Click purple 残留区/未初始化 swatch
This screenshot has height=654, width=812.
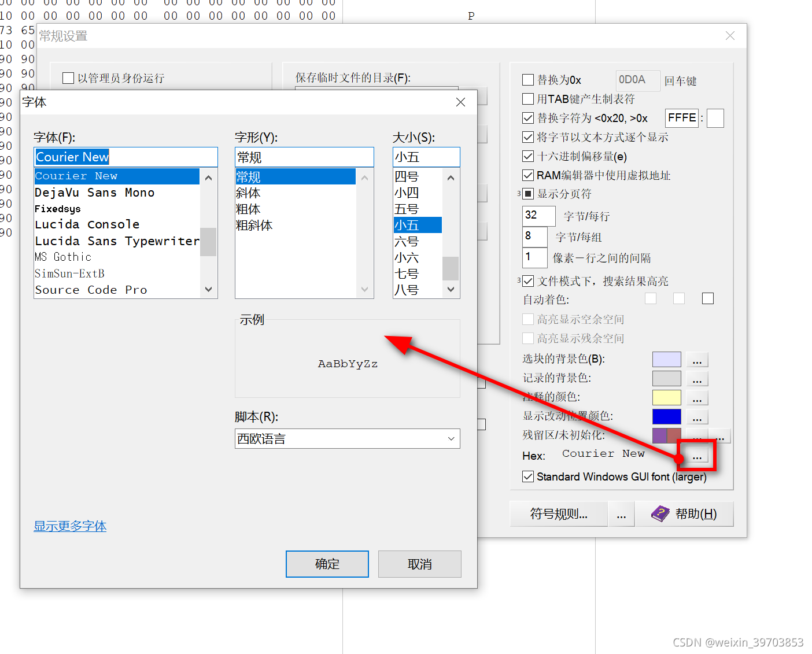(x=659, y=435)
